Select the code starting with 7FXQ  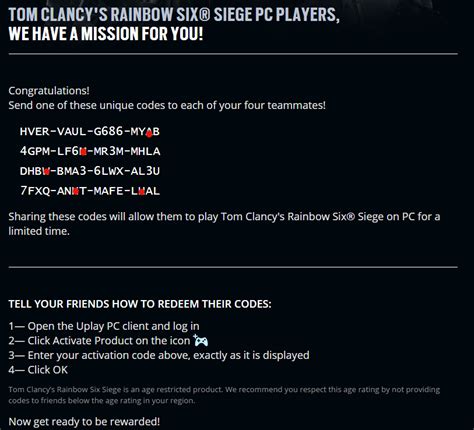point(90,191)
